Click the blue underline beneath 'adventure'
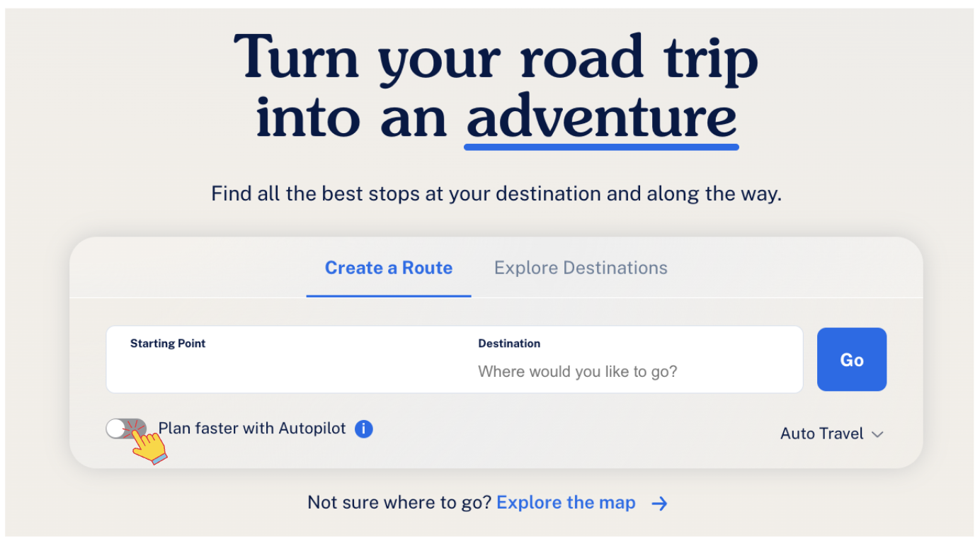Screen dimensions: 980x544 601,147
